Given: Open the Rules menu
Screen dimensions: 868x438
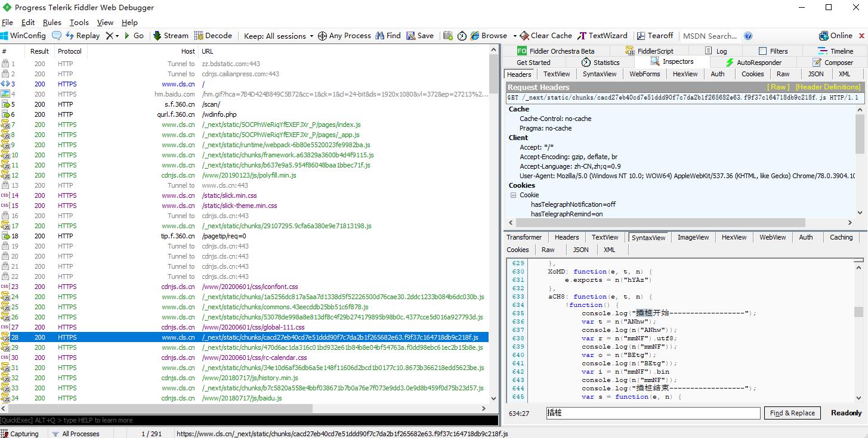Looking at the screenshot, I should tap(52, 23).
